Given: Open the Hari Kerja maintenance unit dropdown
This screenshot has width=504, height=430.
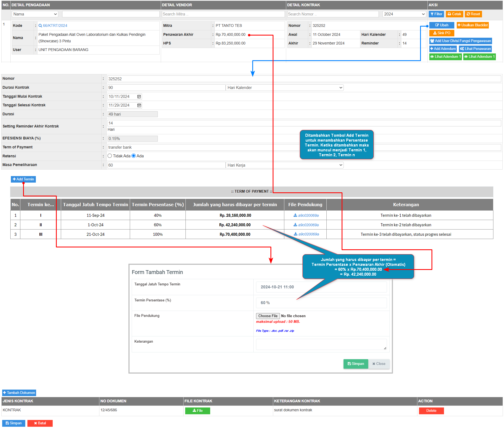Looking at the screenshot, I should (x=285, y=165).
